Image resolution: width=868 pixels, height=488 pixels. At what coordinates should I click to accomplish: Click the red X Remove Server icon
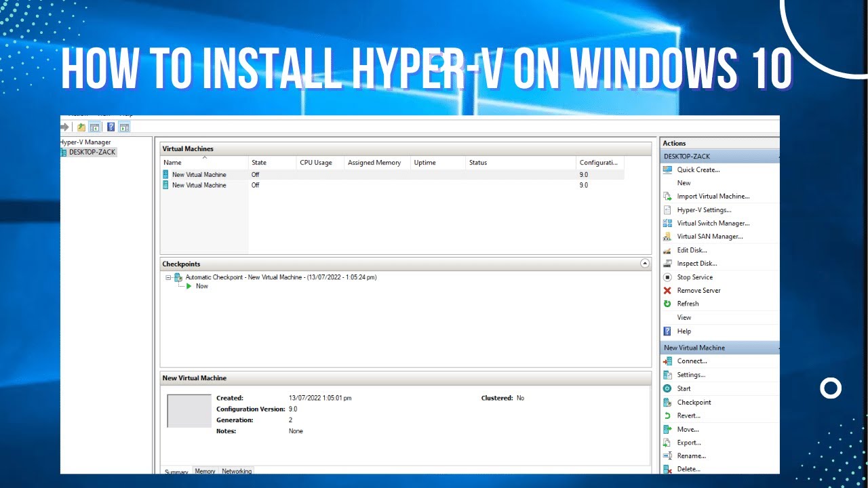click(x=667, y=291)
